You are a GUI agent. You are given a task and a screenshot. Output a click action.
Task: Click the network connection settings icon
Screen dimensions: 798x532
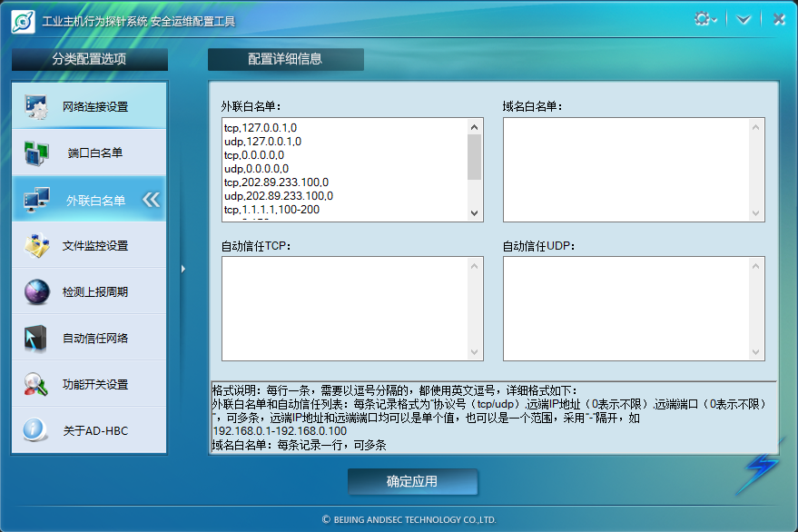pos(36,106)
